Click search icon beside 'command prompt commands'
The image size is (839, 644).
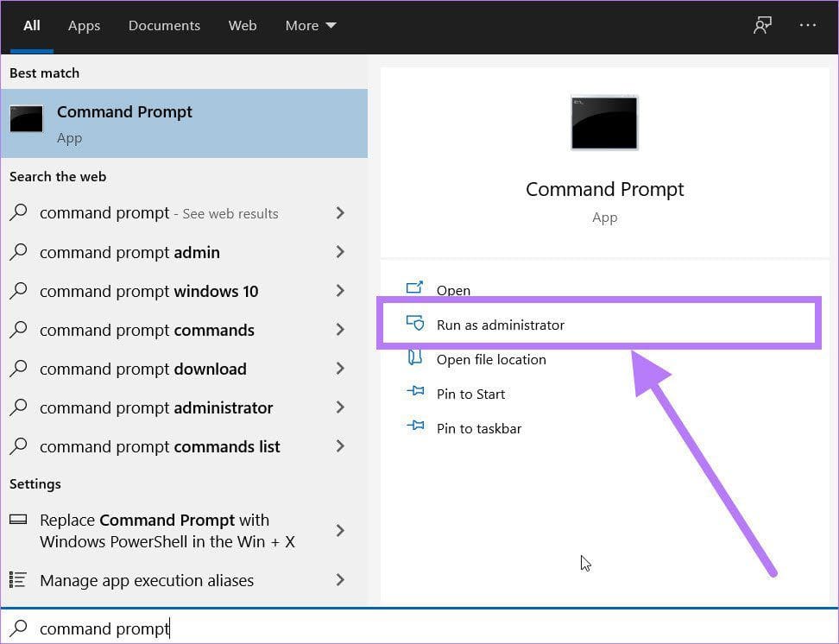tap(18, 329)
